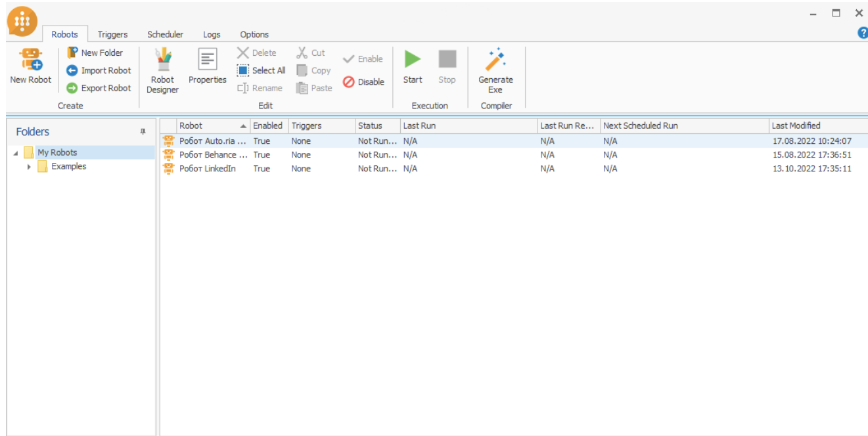Screen dimensions: 868x436
Task: Pin the Folders panel
Action: click(x=143, y=132)
